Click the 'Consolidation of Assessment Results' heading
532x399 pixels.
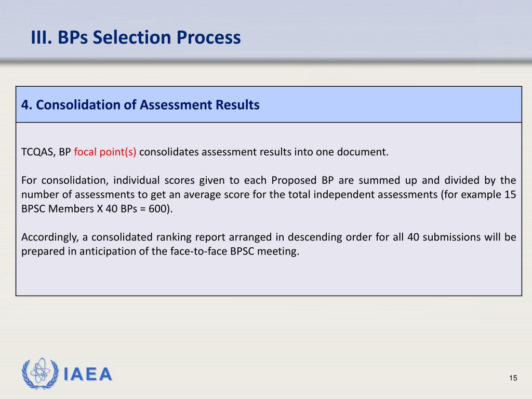148,104
